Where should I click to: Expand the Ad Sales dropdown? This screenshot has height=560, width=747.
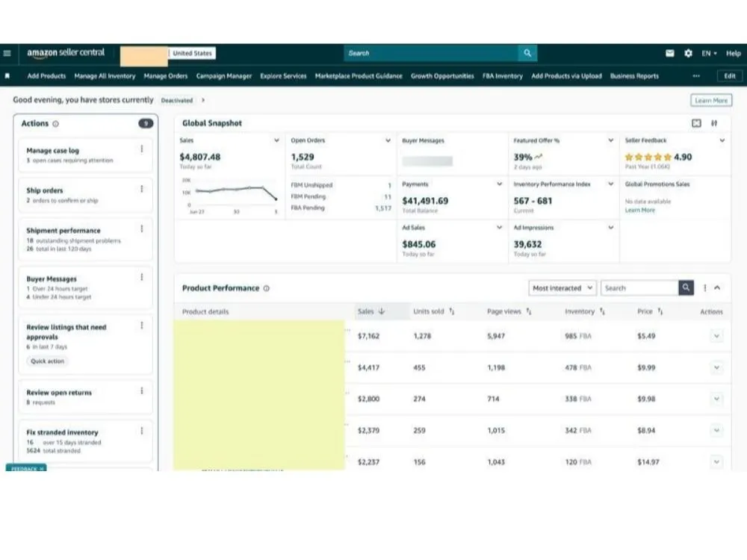499,228
